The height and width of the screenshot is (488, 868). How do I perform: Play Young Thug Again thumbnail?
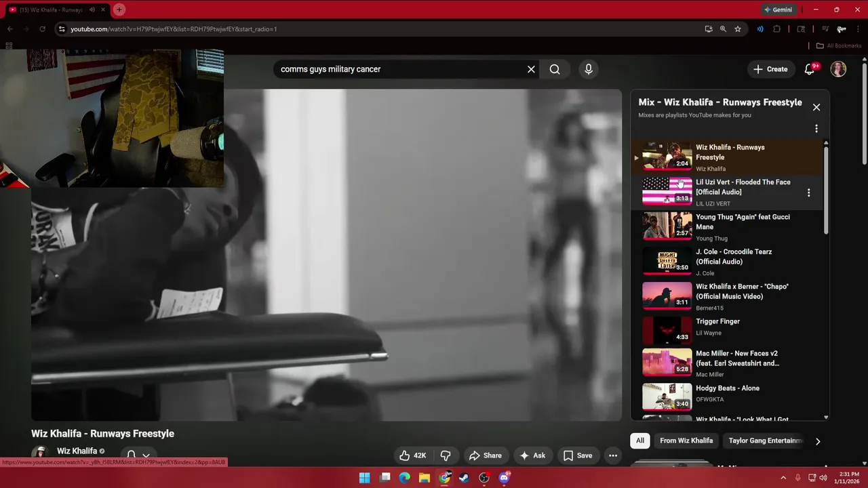click(667, 226)
